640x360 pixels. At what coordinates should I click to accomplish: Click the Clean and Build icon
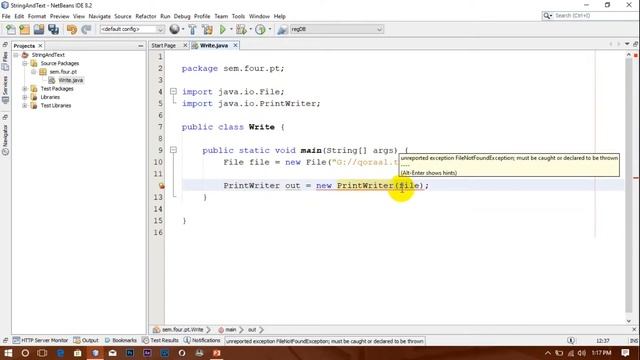[x=207, y=29]
